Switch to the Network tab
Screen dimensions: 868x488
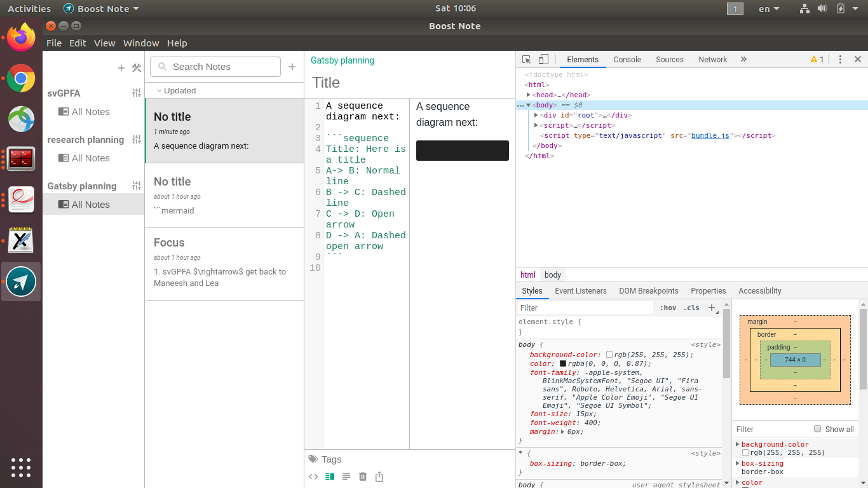pos(712,59)
